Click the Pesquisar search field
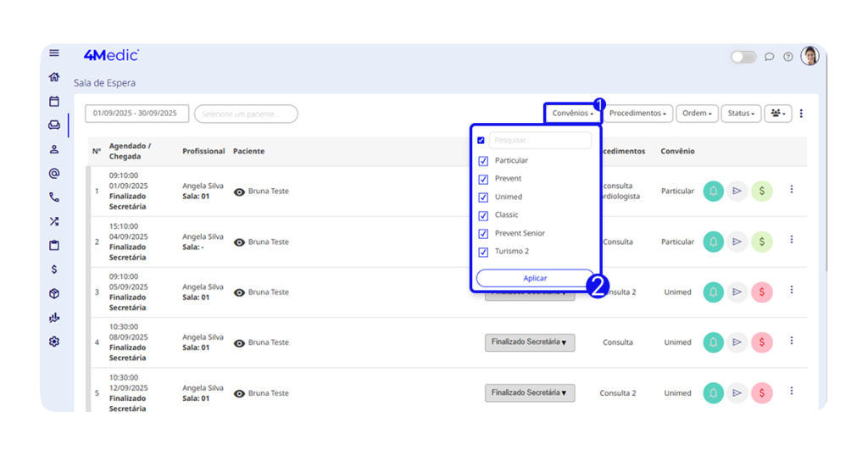 (x=540, y=141)
